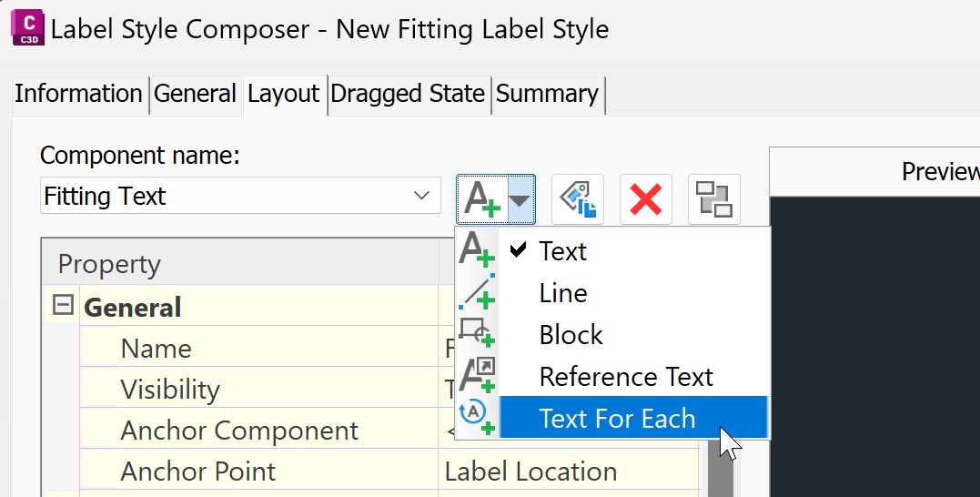Go to the Summary tab

coord(547,94)
